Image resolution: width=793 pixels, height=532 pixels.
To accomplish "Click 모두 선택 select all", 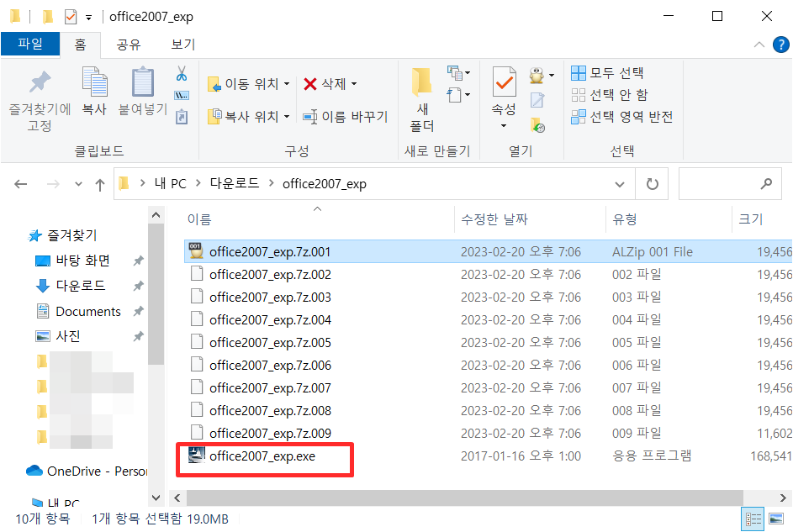I will pyautogui.click(x=607, y=73).
